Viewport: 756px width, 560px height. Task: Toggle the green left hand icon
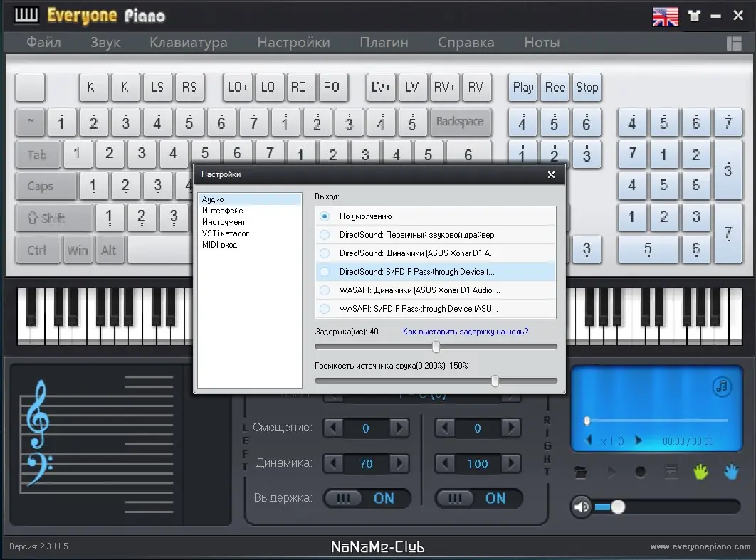click(x=701, y=471)
